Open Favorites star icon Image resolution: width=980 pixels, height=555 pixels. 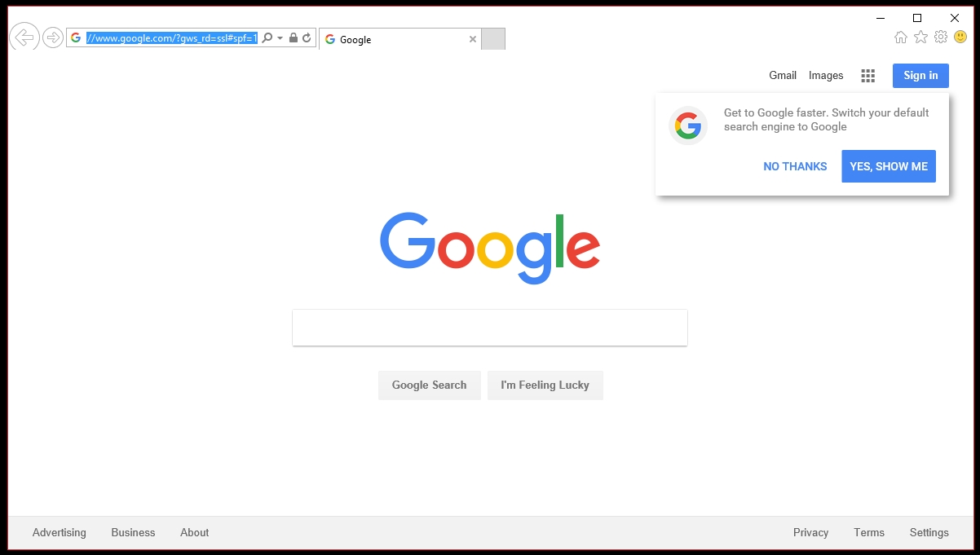coord(920,37)
